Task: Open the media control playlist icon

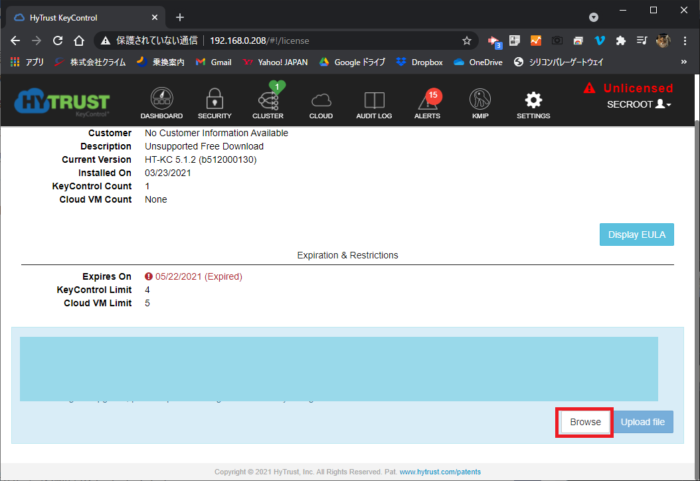Action: coord(642,41)
